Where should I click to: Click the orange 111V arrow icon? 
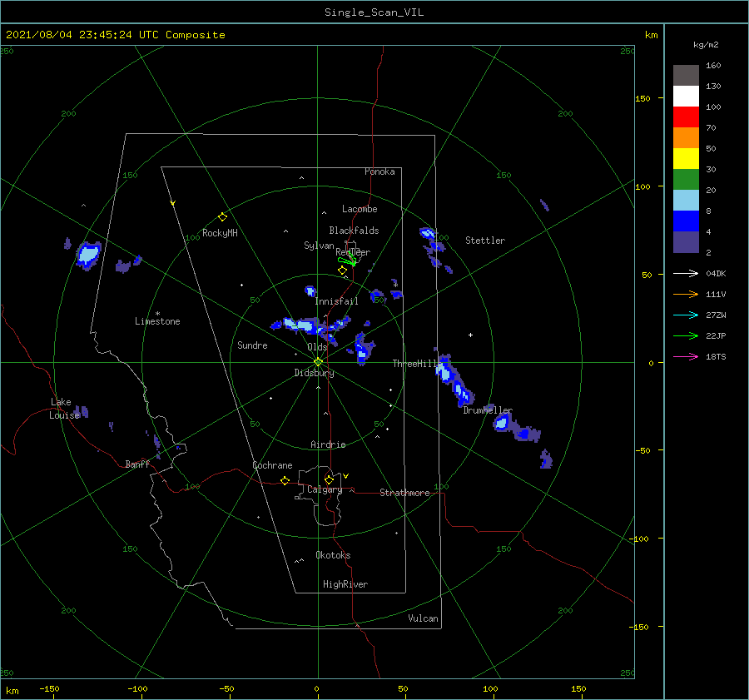pyautogui.click(x=686, y=294)
